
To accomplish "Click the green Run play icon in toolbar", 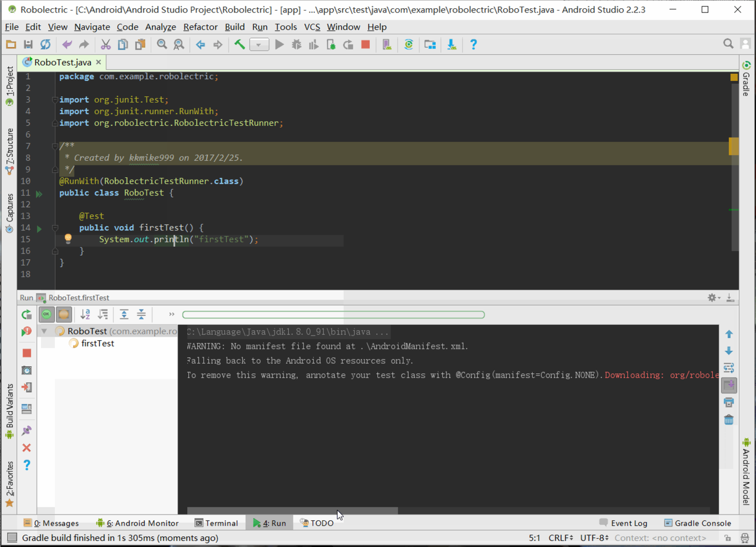I will [279, 44].
